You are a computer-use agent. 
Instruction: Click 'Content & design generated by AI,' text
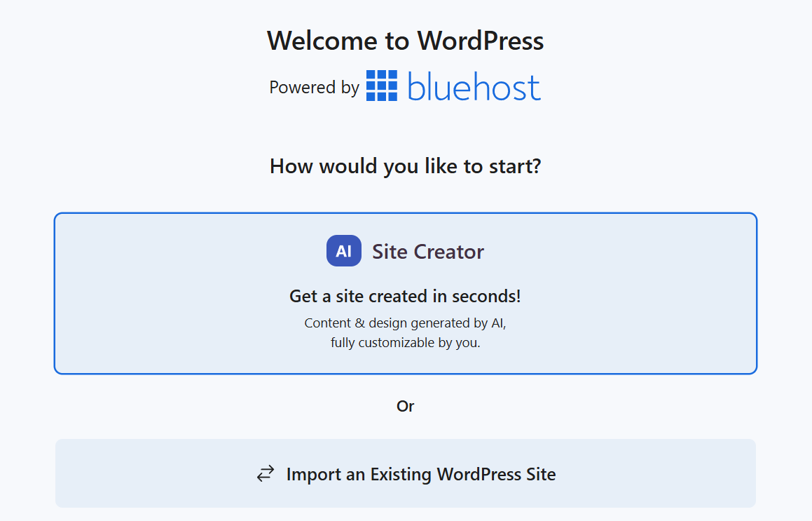coord(405,323)
